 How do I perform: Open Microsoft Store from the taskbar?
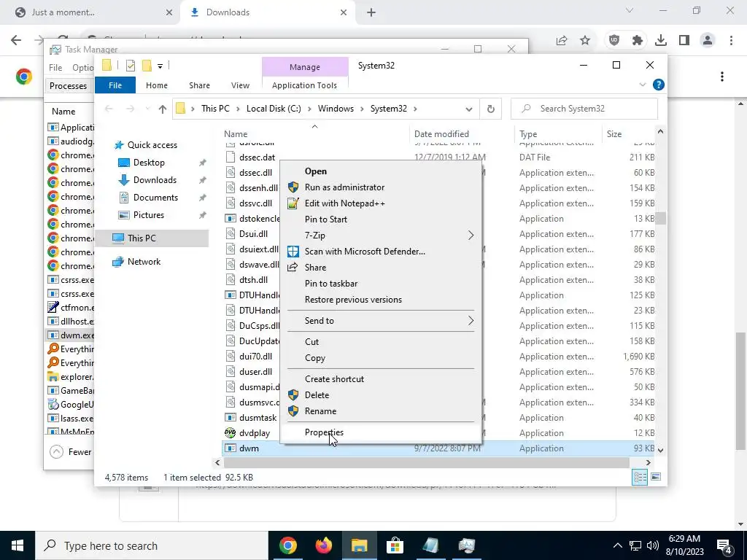coord(395,545)
